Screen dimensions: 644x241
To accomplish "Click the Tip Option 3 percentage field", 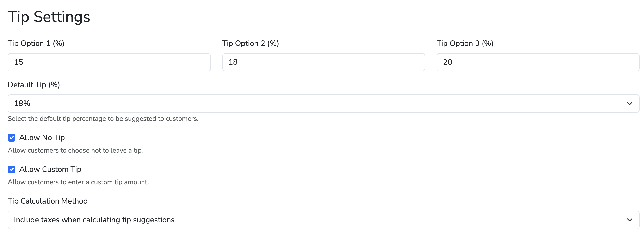I will tap(538, 62).
